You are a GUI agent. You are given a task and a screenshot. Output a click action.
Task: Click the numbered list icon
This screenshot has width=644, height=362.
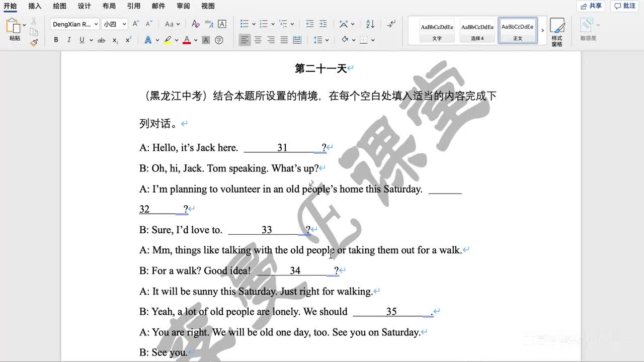(x=264, y=24)
